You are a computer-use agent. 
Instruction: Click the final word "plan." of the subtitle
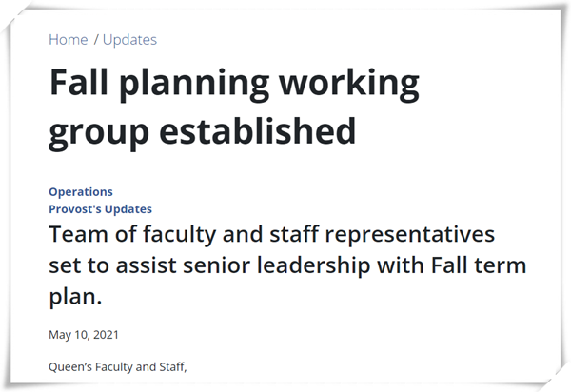click(x=75, y=298)
